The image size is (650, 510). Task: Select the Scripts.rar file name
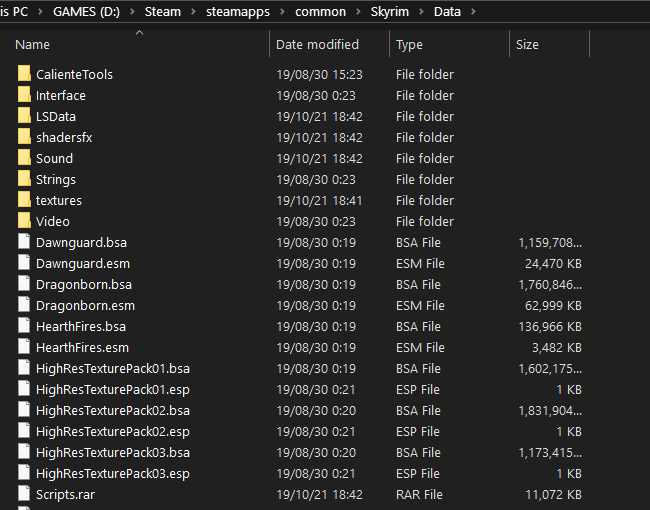tap(65, 495)
